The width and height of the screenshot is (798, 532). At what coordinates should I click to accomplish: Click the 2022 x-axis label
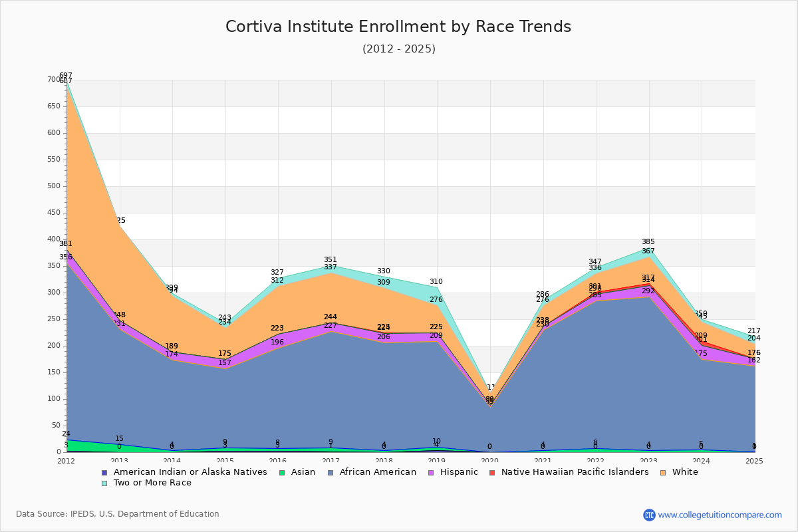pyautogui.click(x=597, y=461)
